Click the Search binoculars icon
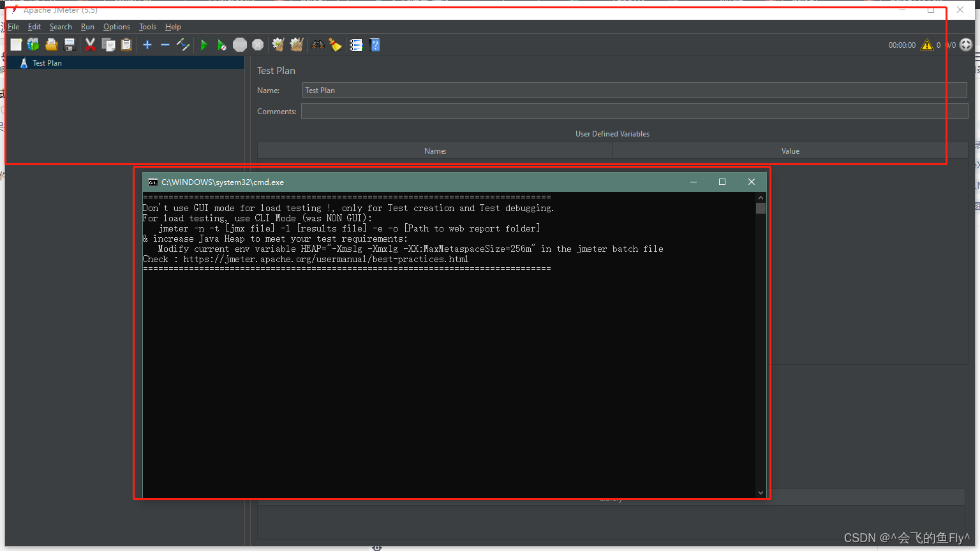 pos(318,45)
